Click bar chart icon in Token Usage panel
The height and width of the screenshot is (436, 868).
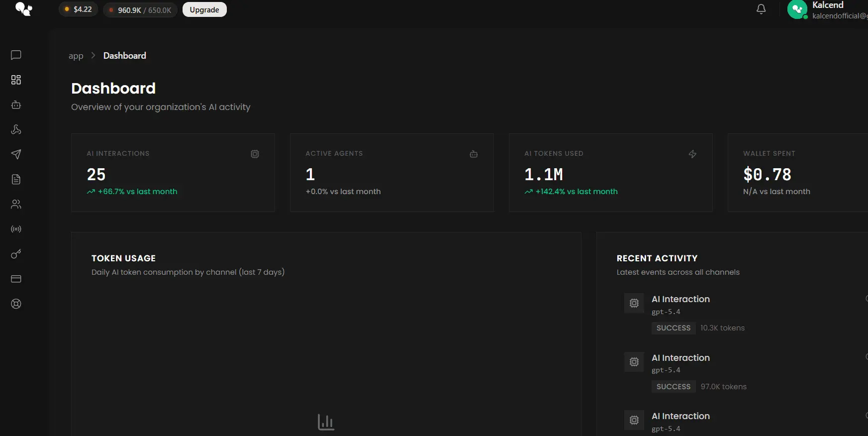(326, 422)
